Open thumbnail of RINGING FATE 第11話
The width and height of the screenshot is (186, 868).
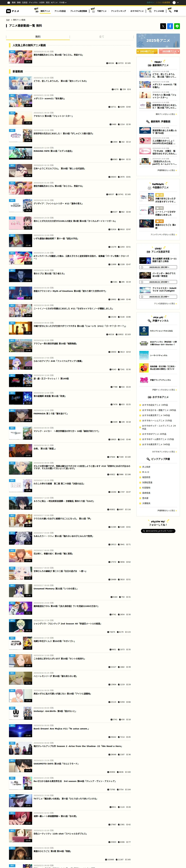[x=21, y=153]
